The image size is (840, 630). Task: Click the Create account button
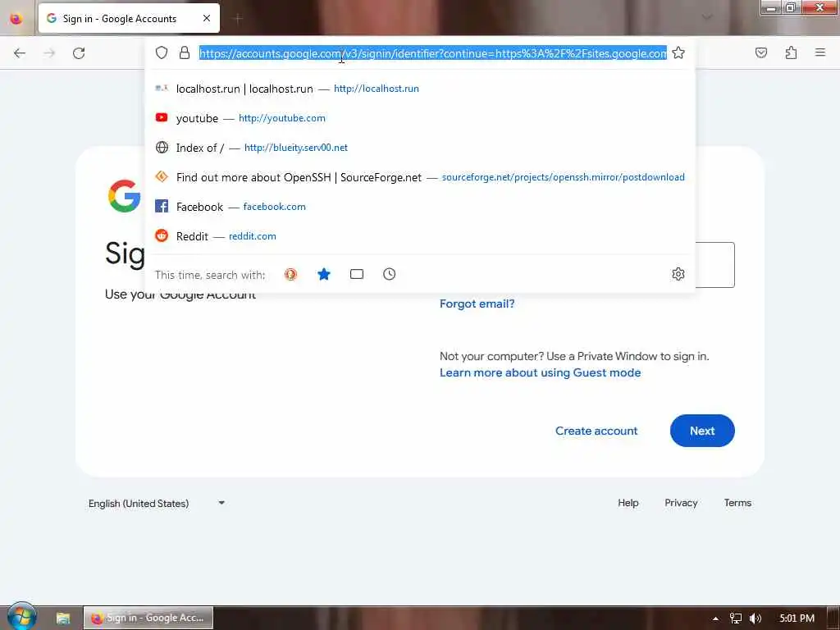point(596,431)
